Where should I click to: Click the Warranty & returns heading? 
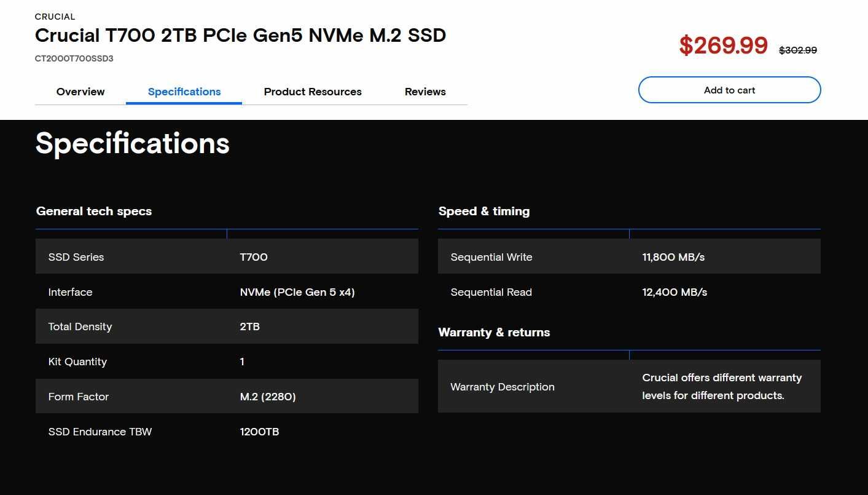pos(494,332)
